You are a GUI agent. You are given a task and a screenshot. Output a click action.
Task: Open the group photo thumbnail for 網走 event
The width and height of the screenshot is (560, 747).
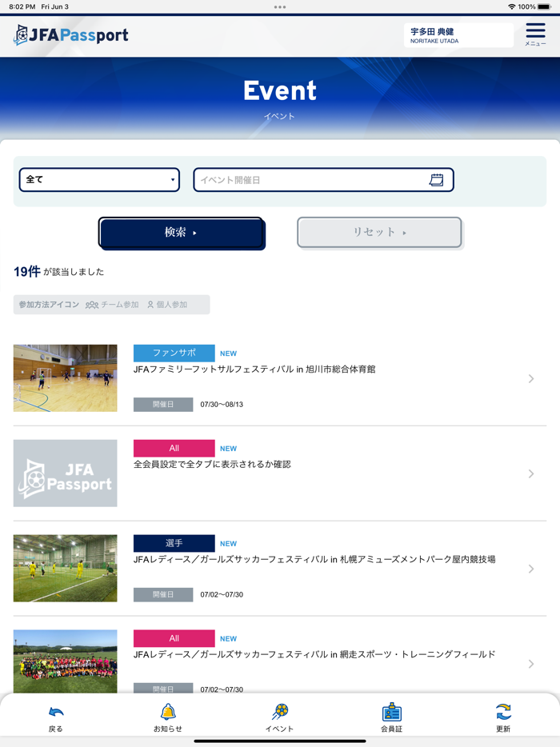66,661
